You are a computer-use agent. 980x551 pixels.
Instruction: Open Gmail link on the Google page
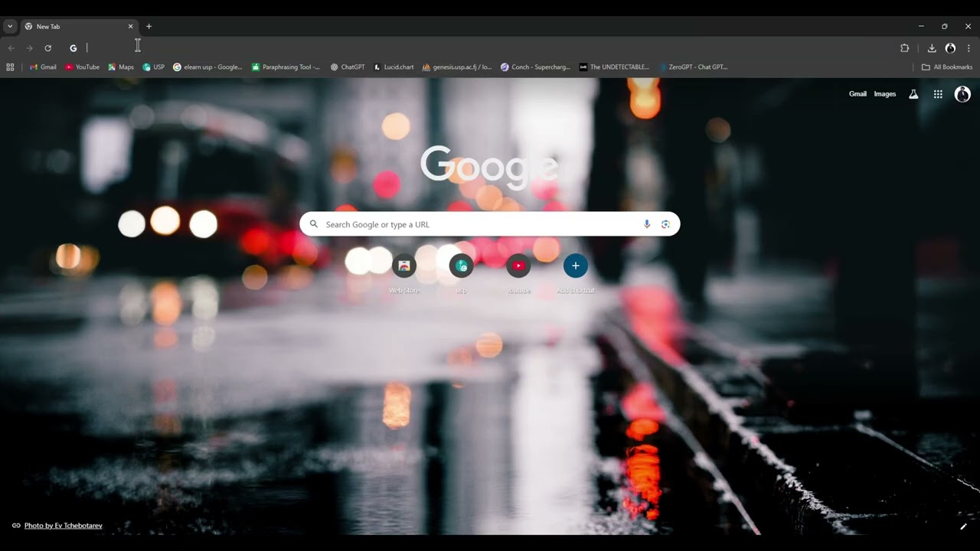click(x=857, y=94)
